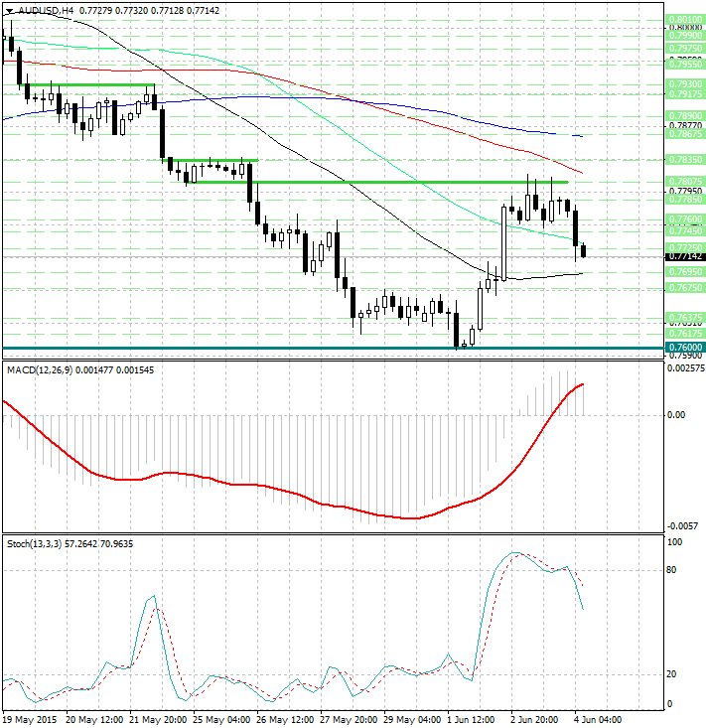706x728 pixels.
Task: Click the 0.78900 price level label
Action: tap(685, 115)
